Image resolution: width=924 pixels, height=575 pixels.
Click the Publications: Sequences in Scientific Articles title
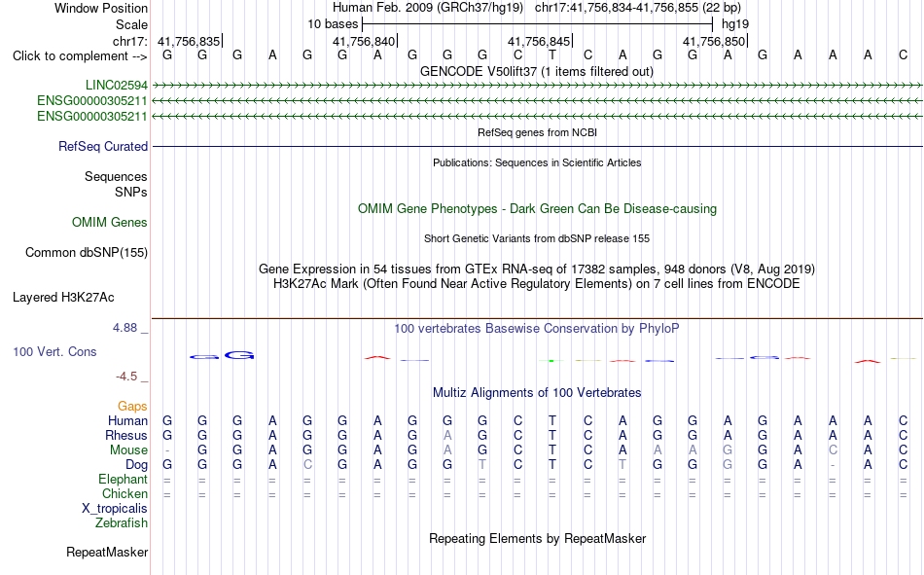(537, 162)
